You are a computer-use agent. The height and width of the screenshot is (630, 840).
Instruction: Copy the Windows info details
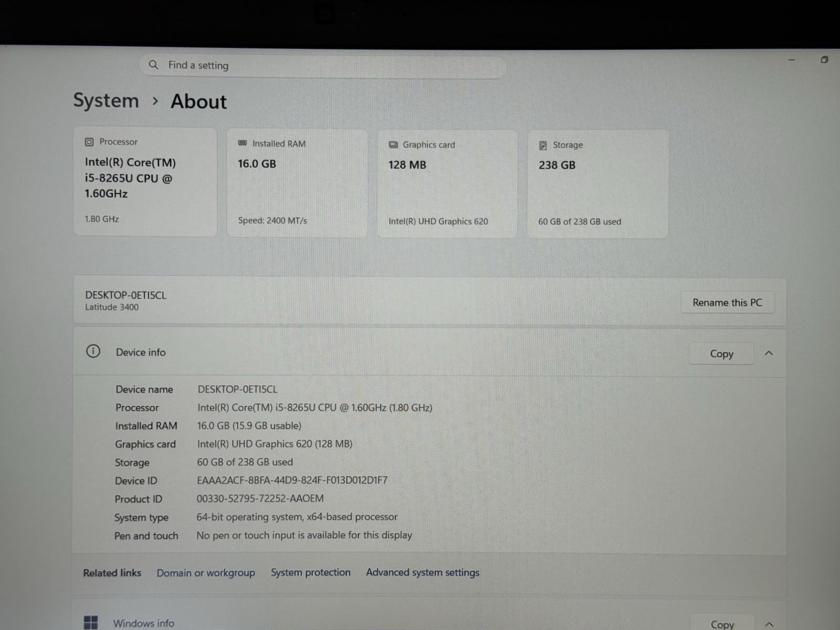[722, 624]
